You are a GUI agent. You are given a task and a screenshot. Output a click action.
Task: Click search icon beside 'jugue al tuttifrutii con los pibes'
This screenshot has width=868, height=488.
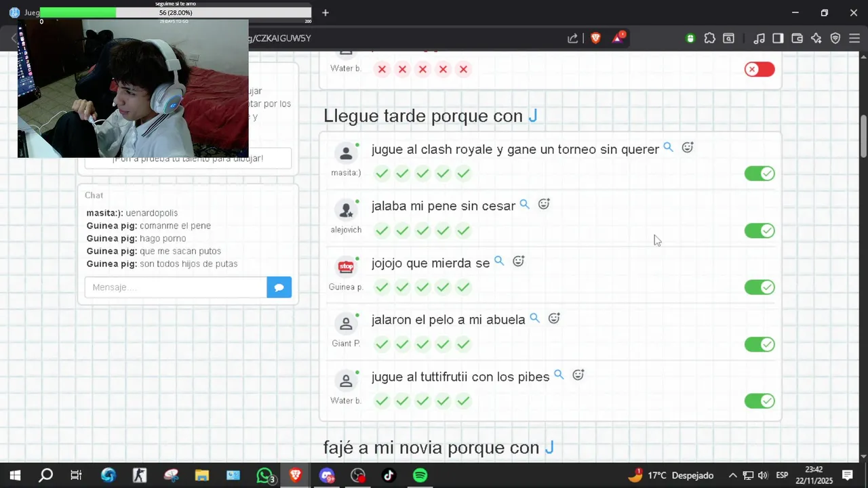click(559, 374)
